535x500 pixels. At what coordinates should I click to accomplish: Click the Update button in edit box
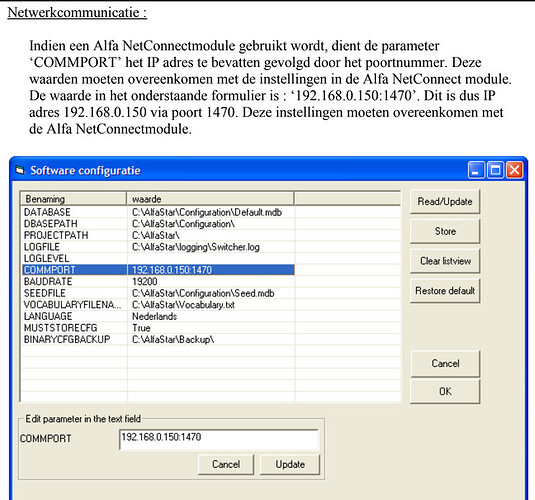pos(290,464)
